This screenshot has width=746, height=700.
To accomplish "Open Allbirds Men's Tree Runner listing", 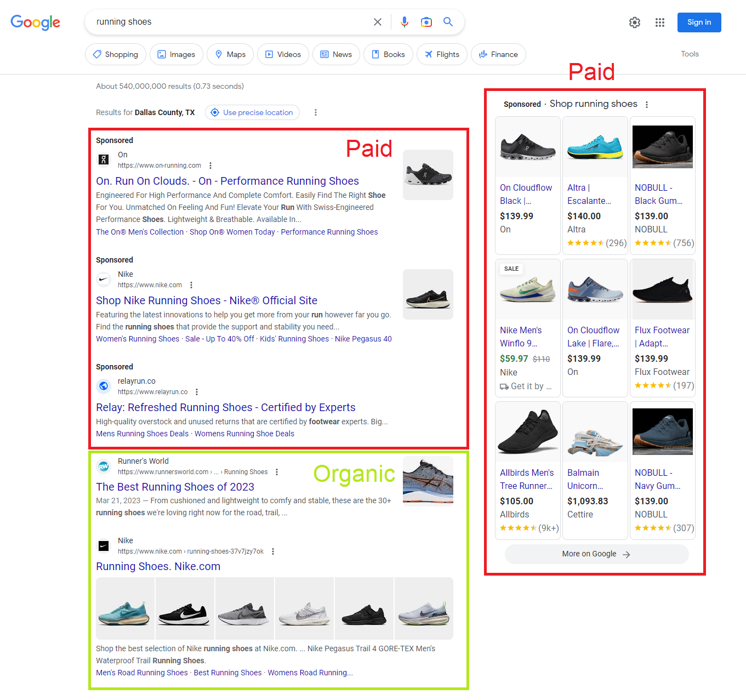I will point(528,470).
